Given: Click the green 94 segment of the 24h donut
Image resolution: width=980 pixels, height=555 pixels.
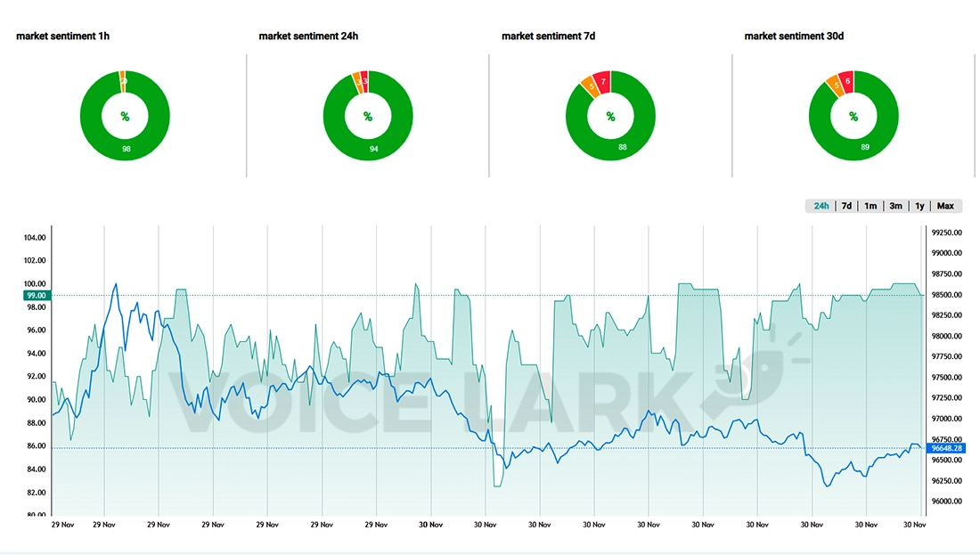Looking at the screenshot, I should [x=374, y=149].
